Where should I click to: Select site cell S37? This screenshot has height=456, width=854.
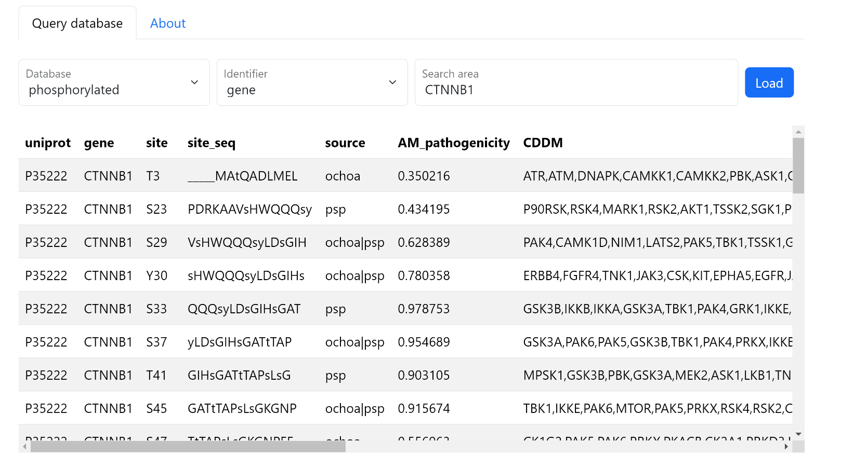point(156,342)
